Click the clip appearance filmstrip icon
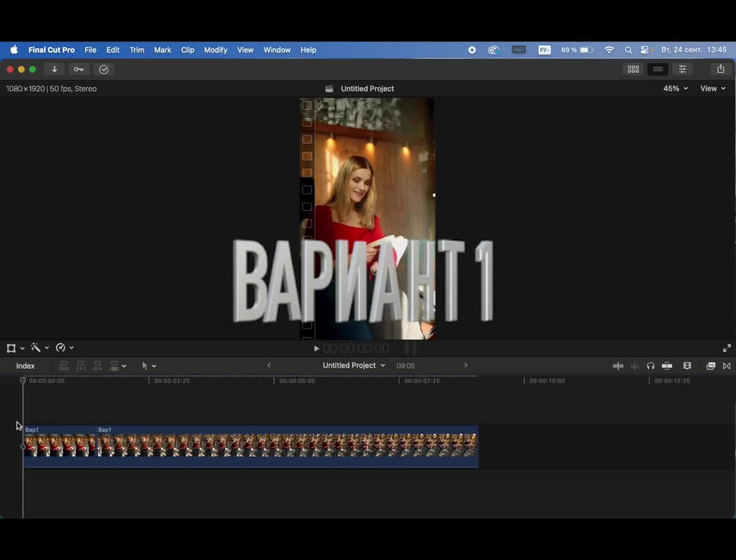 point(687,366)
